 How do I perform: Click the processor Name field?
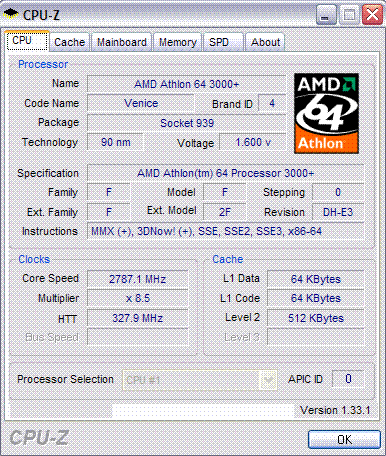coord(187,84)
